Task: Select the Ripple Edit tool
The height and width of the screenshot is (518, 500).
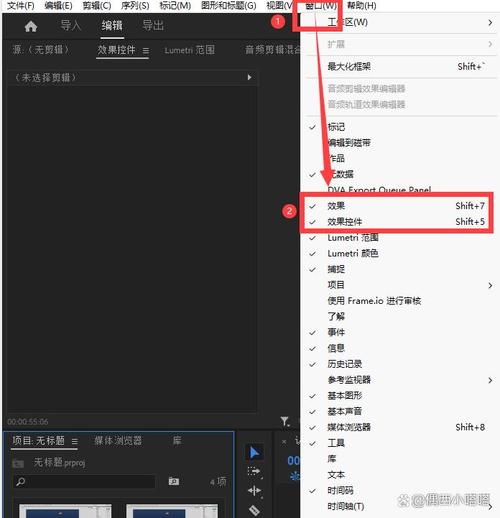Action: point(255,491)
